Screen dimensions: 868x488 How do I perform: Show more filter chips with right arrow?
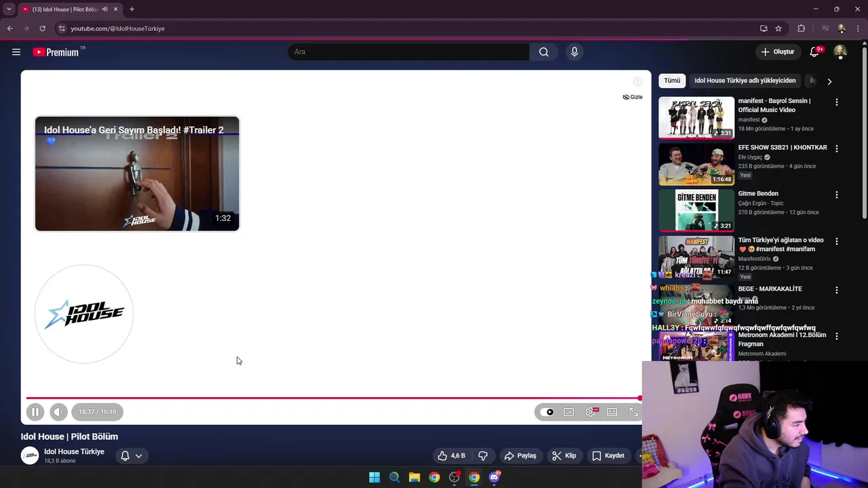pos(829,81)
